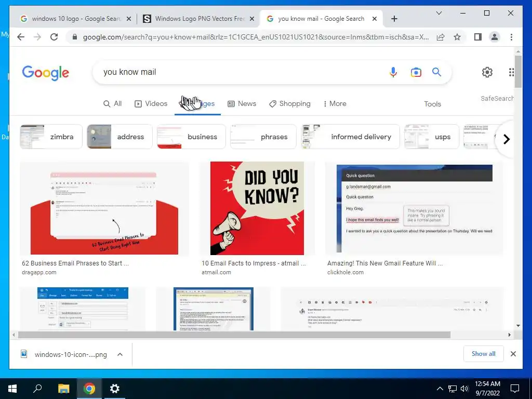Show hidden system tray icons

click(x=440, y=389)
